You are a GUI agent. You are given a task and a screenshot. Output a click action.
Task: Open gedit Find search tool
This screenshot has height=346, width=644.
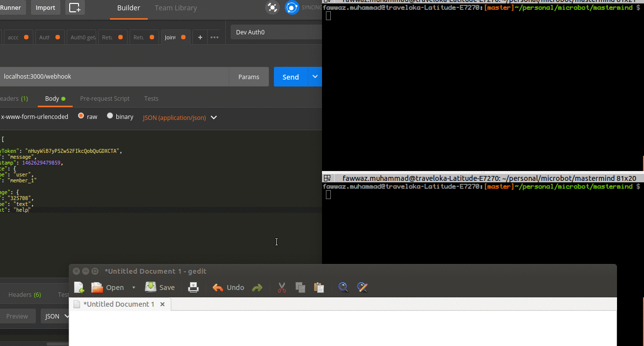[x=344, y=288]
